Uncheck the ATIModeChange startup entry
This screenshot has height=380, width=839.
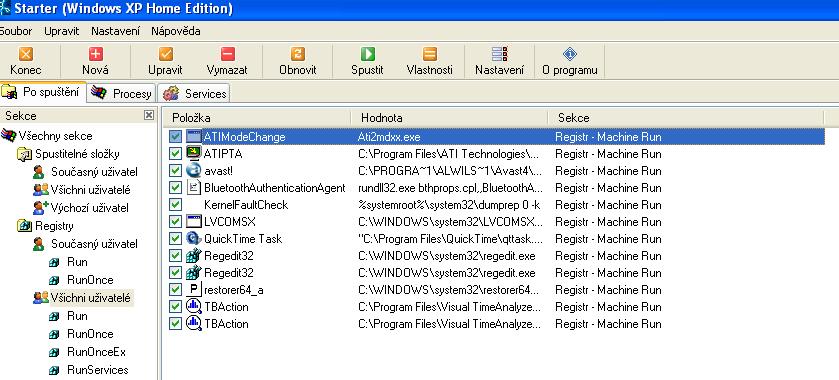click(175, 136)
